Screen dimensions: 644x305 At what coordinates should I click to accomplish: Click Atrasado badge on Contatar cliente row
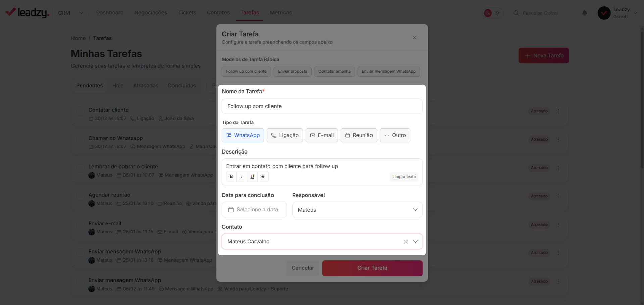pyautogui.click(x=539, y=111)
